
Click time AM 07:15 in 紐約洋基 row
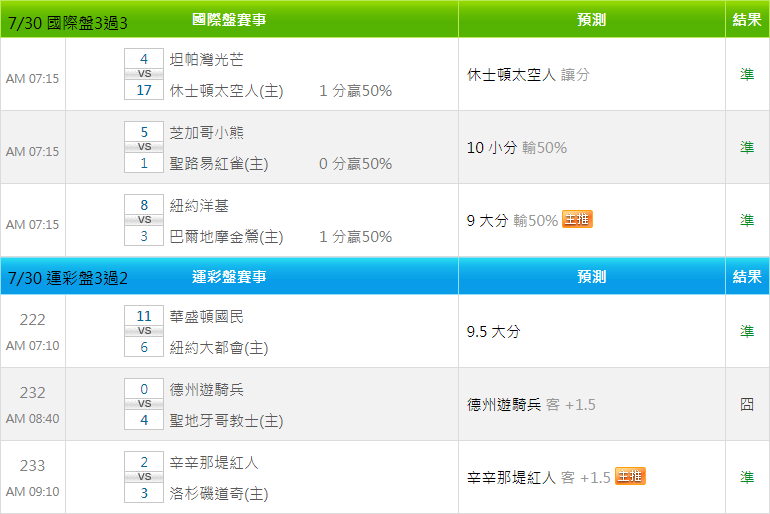point(32,224)
